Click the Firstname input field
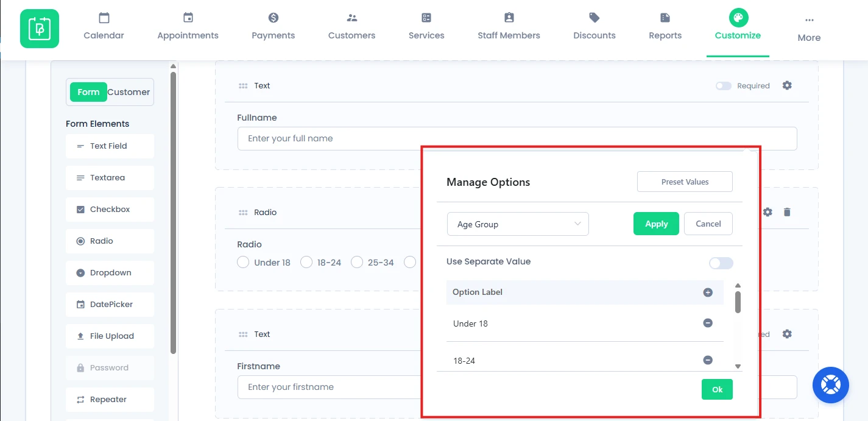 pos(329,387)
